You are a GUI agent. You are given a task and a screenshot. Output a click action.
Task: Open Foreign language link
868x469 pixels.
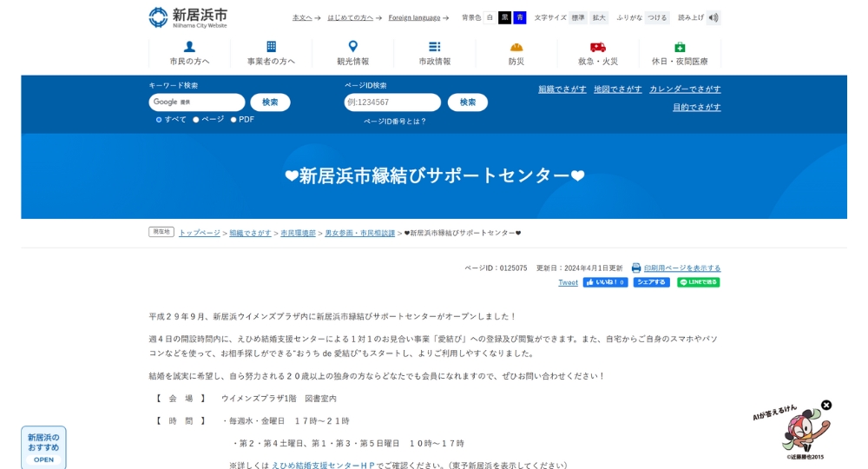[415, 17]
